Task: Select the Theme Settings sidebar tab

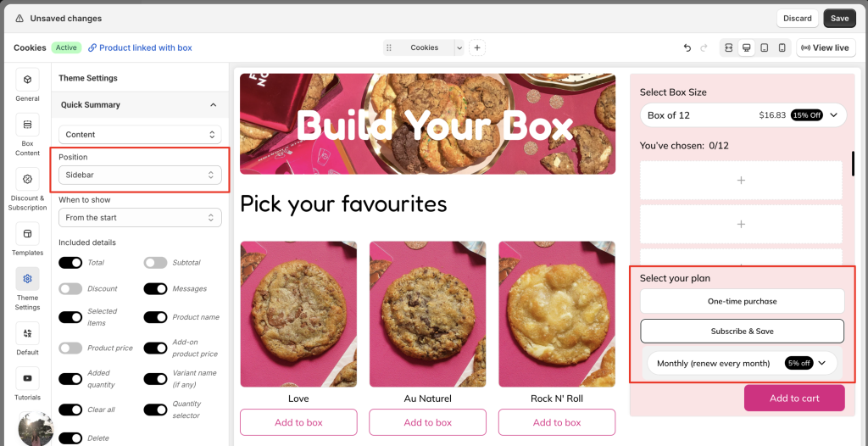Action: (x=27, y=279)
